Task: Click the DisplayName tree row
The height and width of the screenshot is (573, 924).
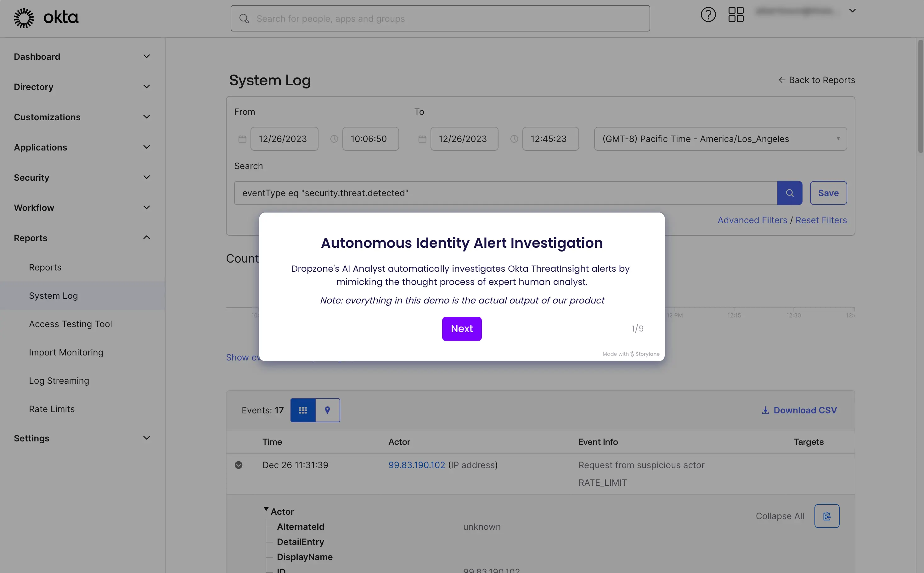Action: tap(305, 557)
